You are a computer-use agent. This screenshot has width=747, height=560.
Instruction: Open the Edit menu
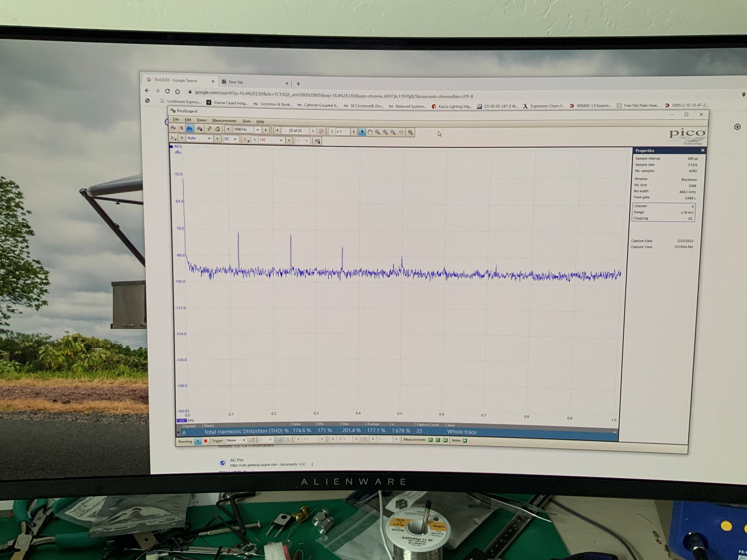point(188,120)
